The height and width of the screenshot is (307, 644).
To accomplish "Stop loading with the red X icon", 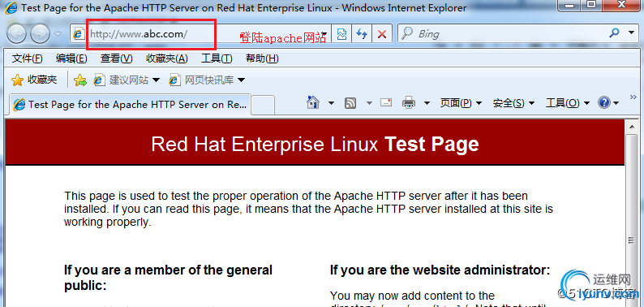I will point(382,34).
